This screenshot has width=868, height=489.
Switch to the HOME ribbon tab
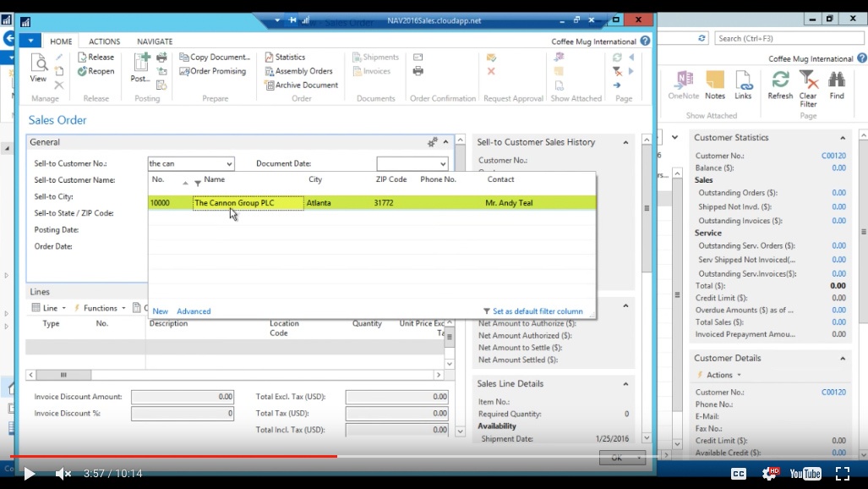click(61, 41)
